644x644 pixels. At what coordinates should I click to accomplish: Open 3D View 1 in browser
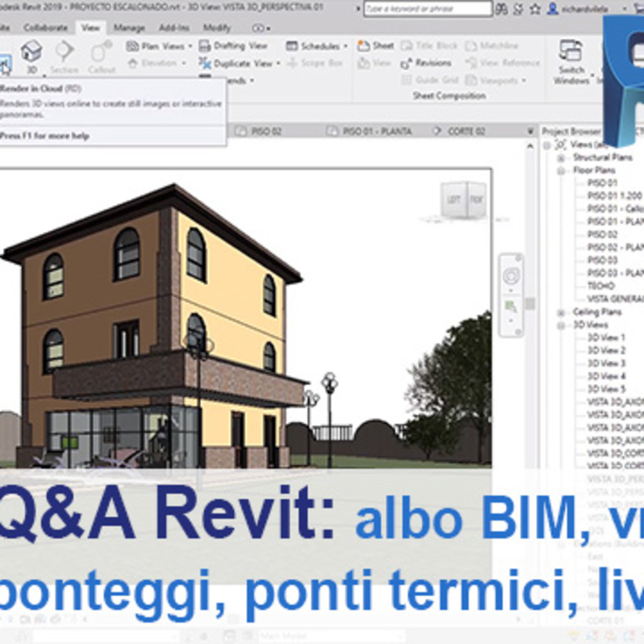[606, 338]
